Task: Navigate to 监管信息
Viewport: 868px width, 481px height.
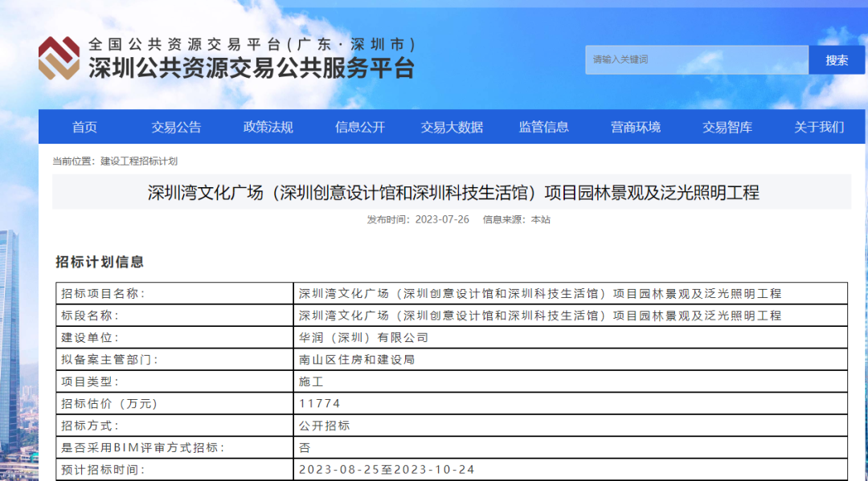Action: click(x=544, y=127)
